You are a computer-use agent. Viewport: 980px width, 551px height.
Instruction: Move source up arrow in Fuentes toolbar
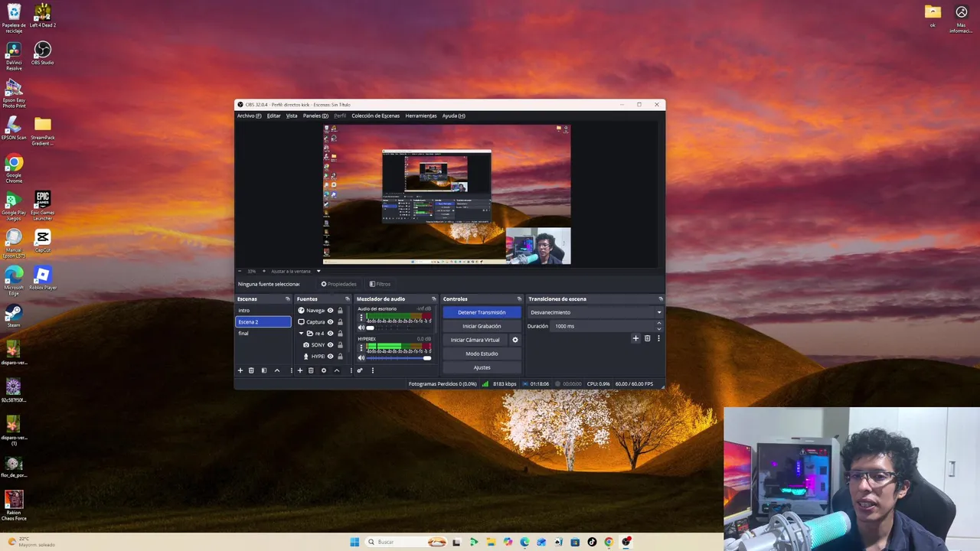click(337, 370)
